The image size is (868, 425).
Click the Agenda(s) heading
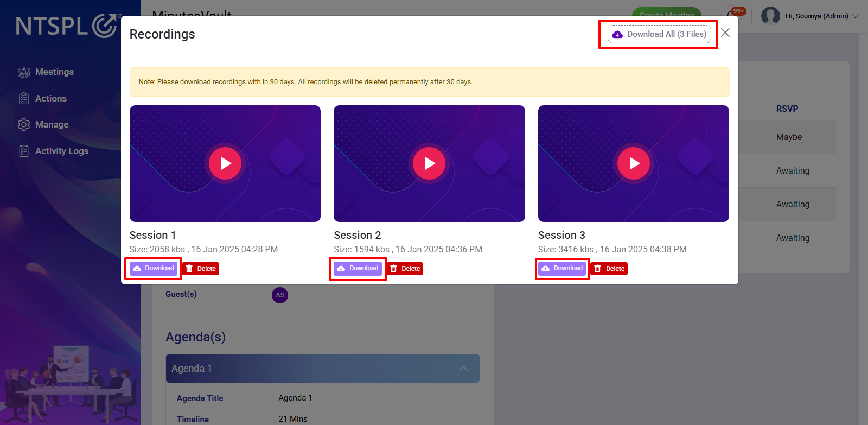(195, 337)
